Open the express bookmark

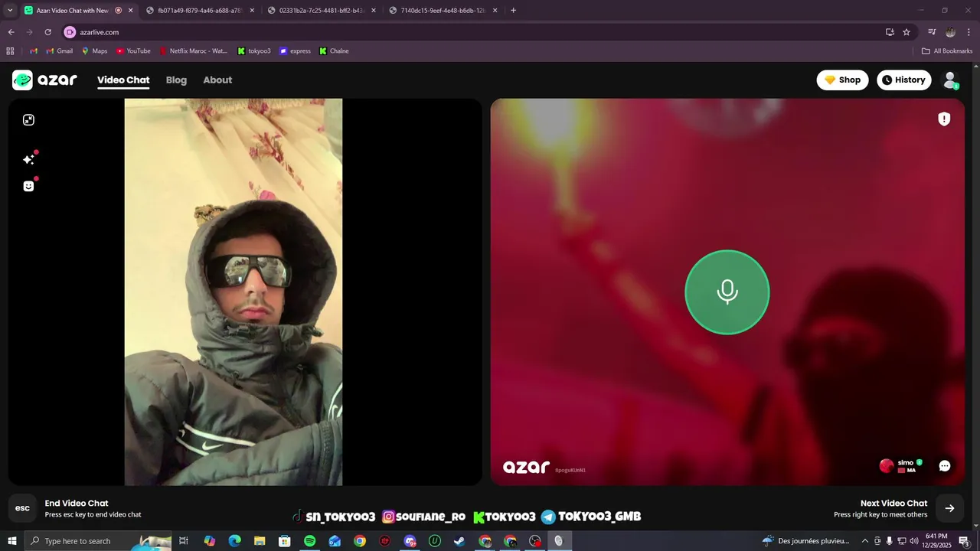(295, 51)
